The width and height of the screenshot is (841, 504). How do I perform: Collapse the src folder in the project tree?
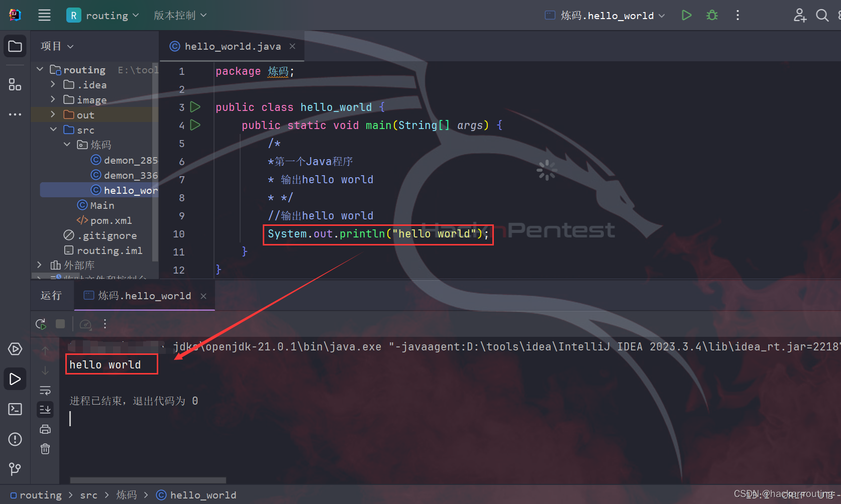(53, 130)
